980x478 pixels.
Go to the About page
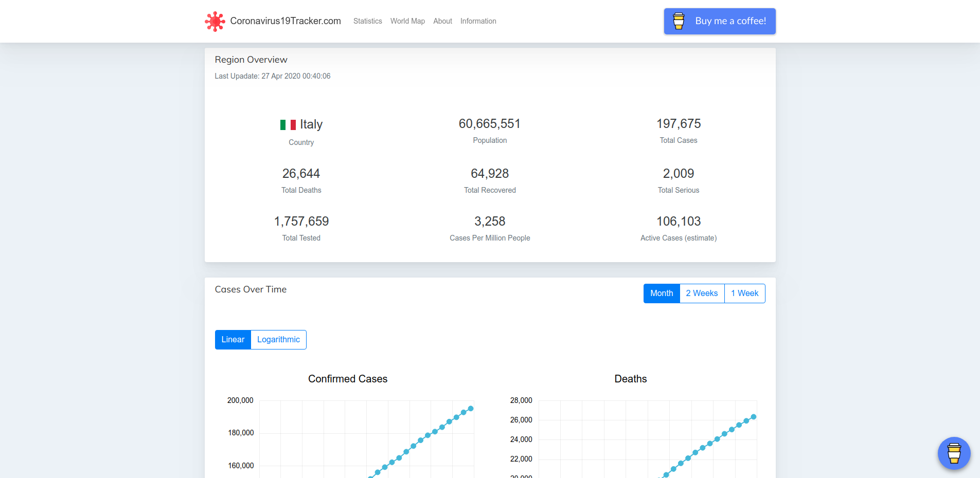[442, 21]
